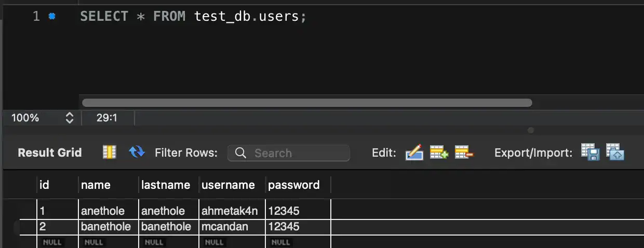The width and height of the screenshot is (644, 248).
Task: Select lastname cell in ahmetak4n row
Action: pyautogui.click(x=169, y=211)
